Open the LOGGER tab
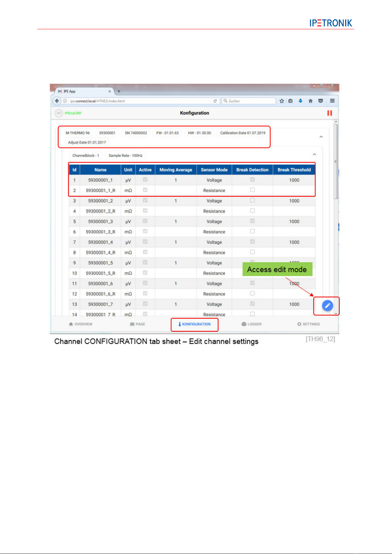This screenshot has width=392, height=554. pos(252,324)
